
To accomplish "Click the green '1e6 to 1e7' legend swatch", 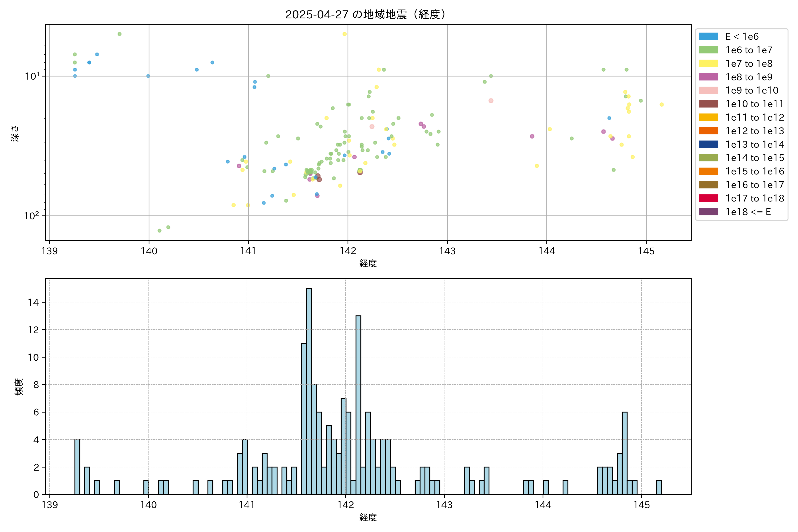I will pos(708,50).
